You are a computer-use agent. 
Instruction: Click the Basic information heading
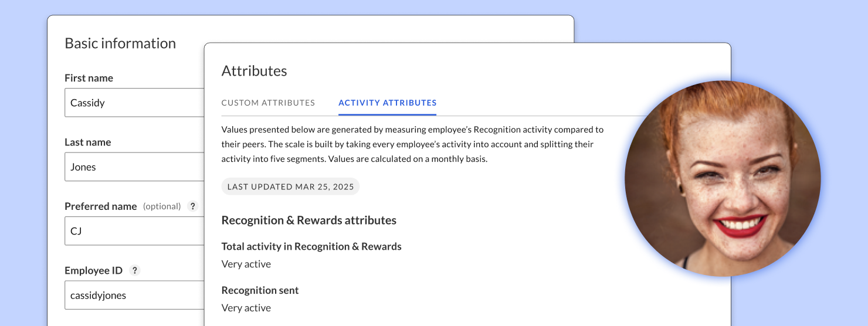point(120,43)
